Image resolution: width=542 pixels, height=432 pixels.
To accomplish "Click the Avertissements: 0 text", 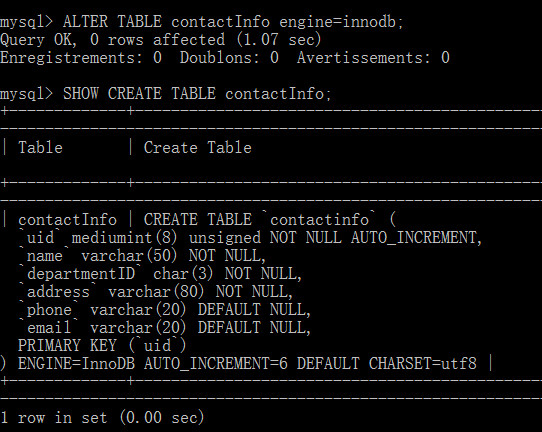I will pyautogui.click(x=373, y=58).
